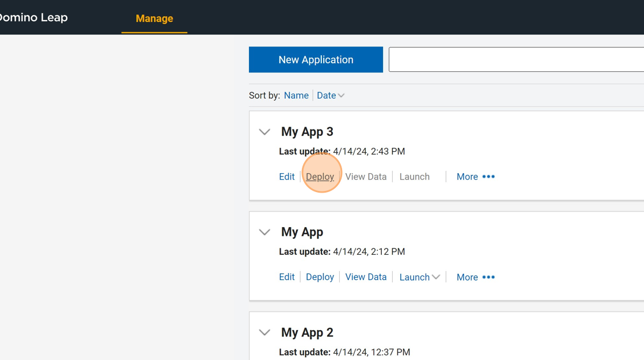Deploy the My App 3 application
Viewport: 644px width, 360px height.
click(320, 177)
